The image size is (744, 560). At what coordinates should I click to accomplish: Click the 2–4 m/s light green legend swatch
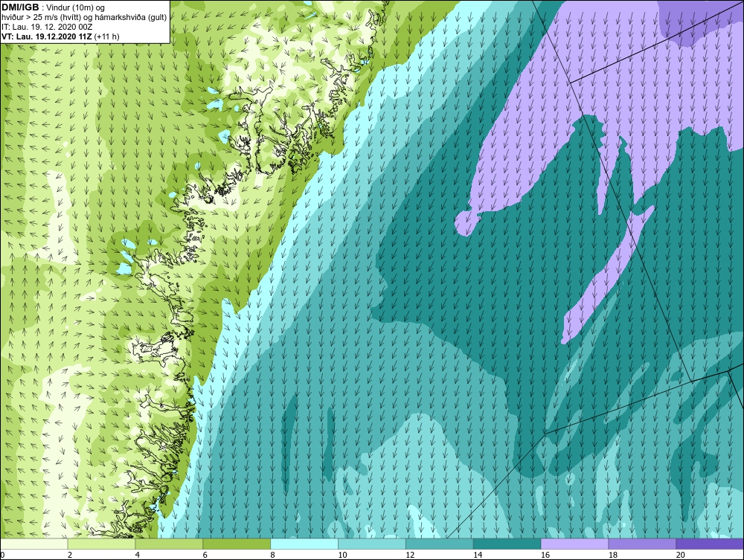point(101,544)
